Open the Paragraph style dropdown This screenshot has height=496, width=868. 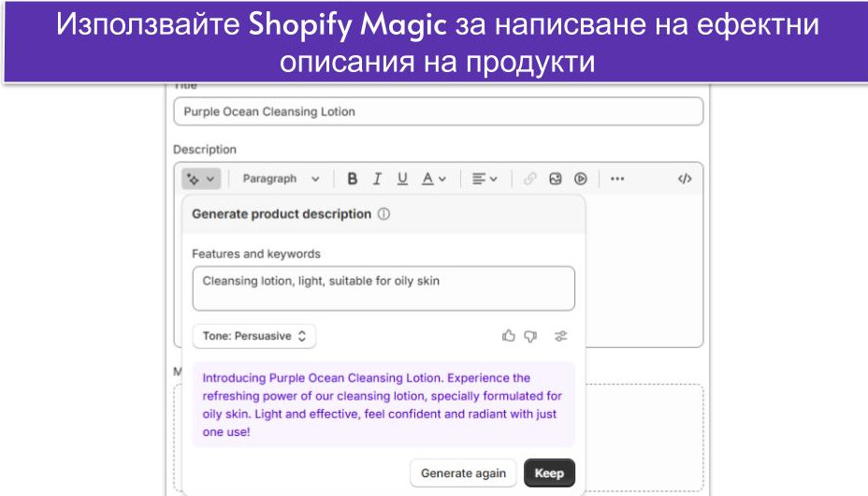point(281,179)
